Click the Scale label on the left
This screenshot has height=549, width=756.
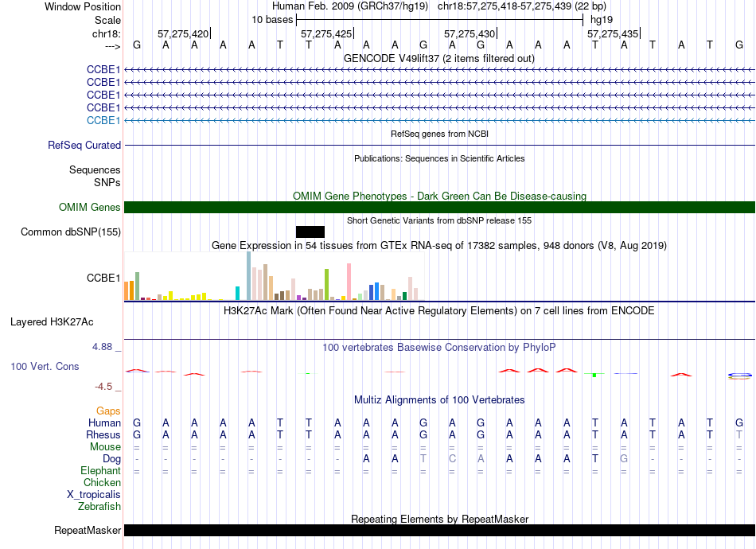pyautogui.click(x=107, y=20)
